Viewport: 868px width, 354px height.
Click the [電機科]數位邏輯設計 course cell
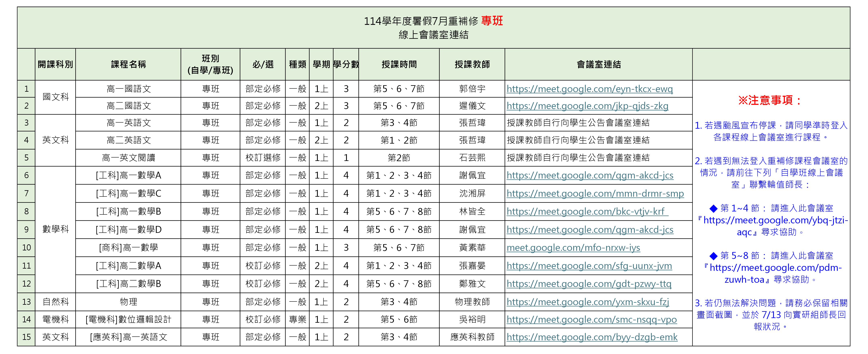pyautogui.click(x=128, y=319)
